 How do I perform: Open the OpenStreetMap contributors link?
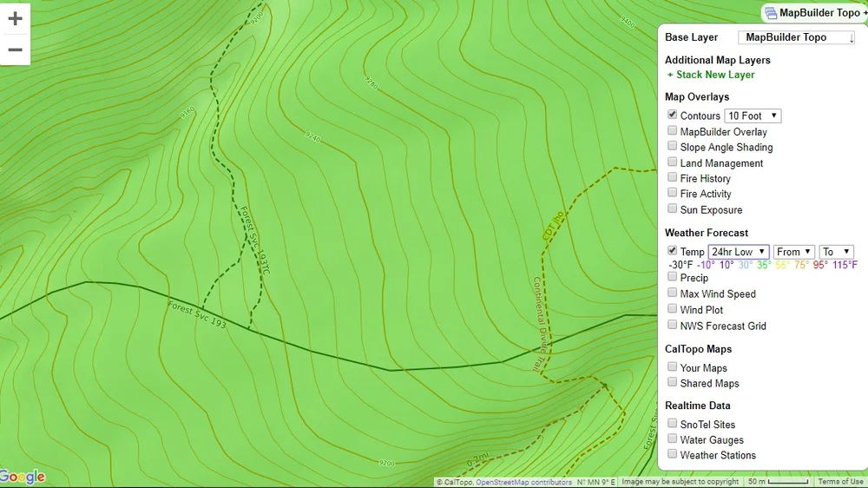pyautogui.click(x=523, y=482)
